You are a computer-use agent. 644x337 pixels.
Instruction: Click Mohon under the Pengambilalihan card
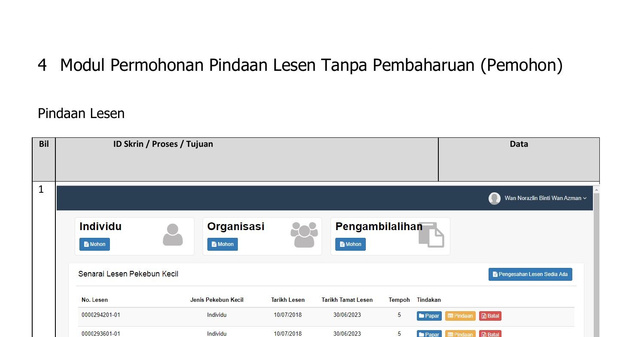(350, 244)
